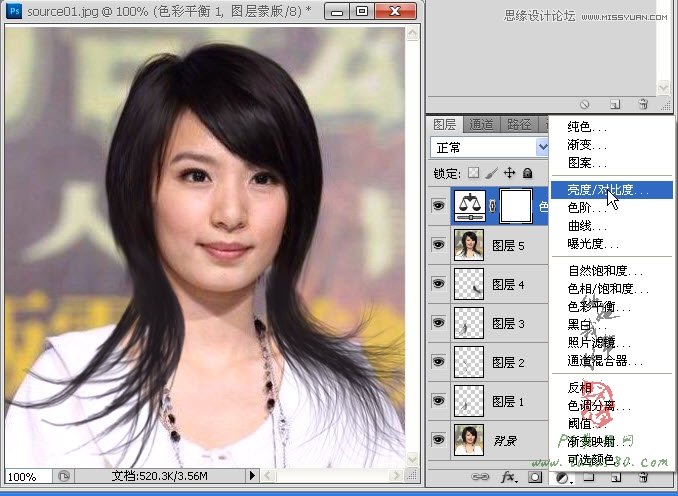Viewport: 678px width, 496px height.
Task: Click the upper panel new item icon
Action: [615, 104]
